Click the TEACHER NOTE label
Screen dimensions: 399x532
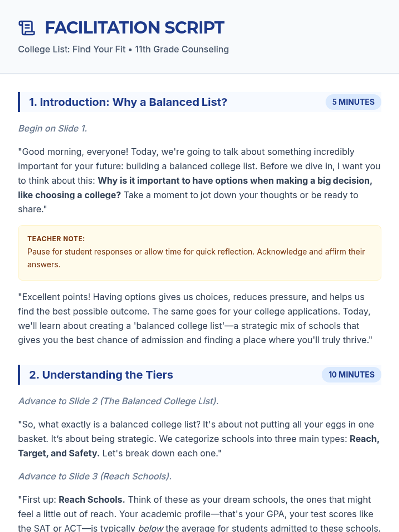click(56, 239)
